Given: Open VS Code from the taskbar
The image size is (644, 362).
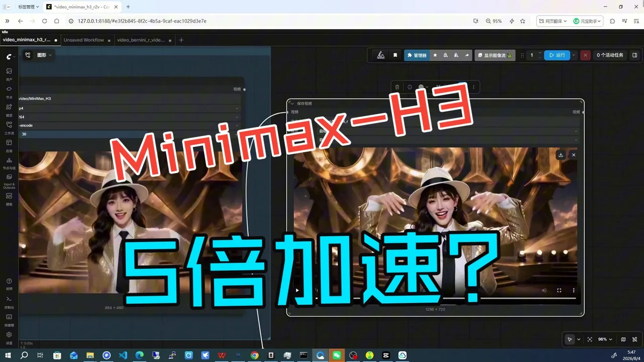Looking at the screenshot, I should pyautogui.click(x=123, y=355).
